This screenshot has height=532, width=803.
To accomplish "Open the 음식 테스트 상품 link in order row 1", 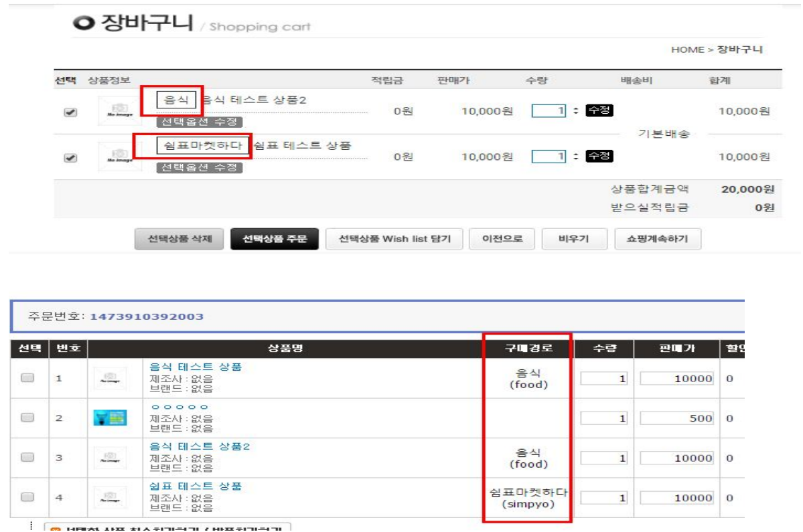I will point(195,367).
